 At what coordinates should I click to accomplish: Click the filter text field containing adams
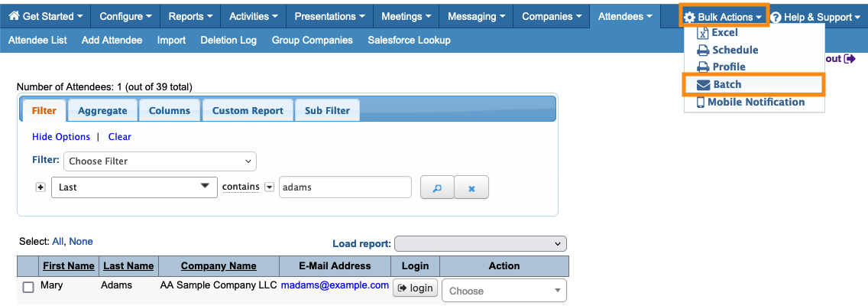click(345, 187)
